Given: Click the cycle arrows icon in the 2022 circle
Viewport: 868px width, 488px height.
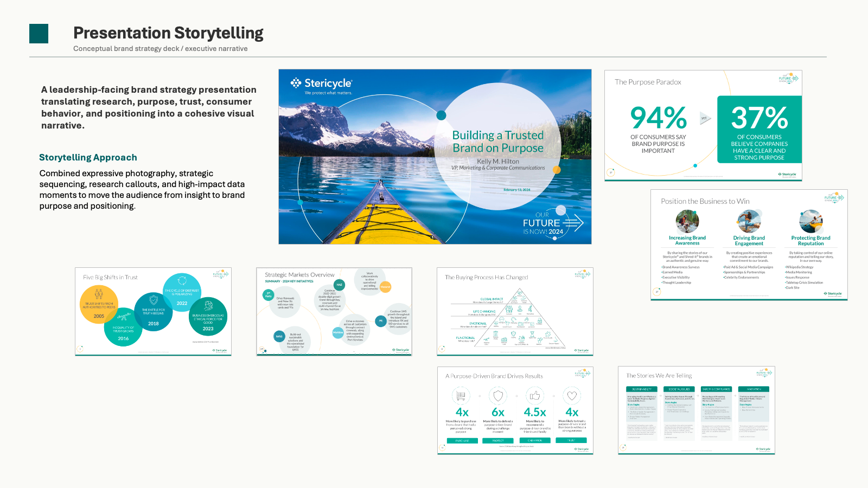Looking at the screenshot, I should (x=182, y=281).
